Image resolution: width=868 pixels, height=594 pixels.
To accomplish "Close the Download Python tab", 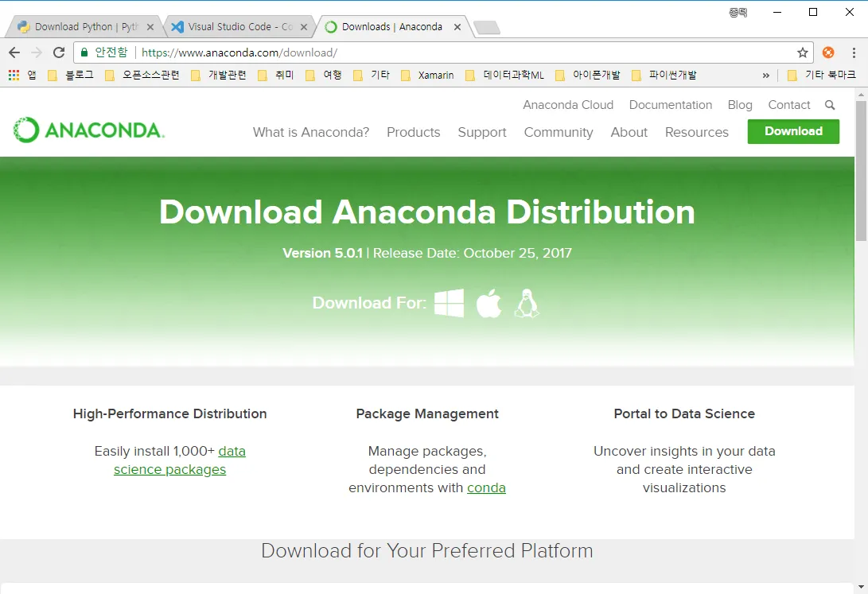I will click(x=150, y=26).
